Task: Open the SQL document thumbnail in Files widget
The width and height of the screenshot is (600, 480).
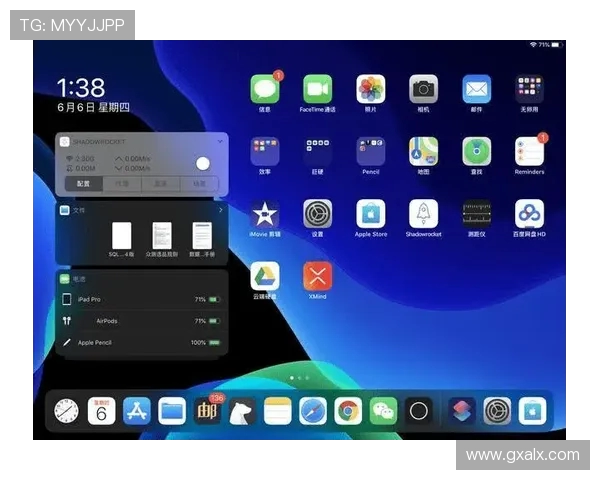Action: (x=121, y=236)
